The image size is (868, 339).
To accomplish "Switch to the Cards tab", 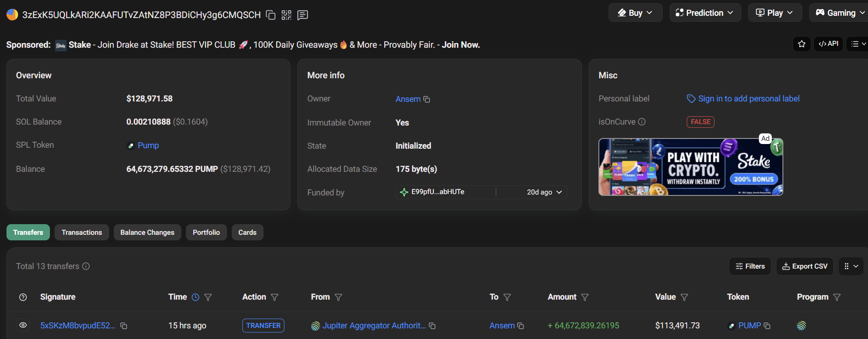I will 247,232.
